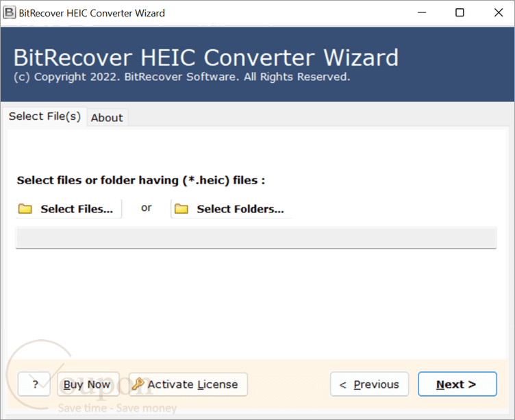515x420 pixels.
Task: Click the Activate License button
Action: tap(188, 384)
